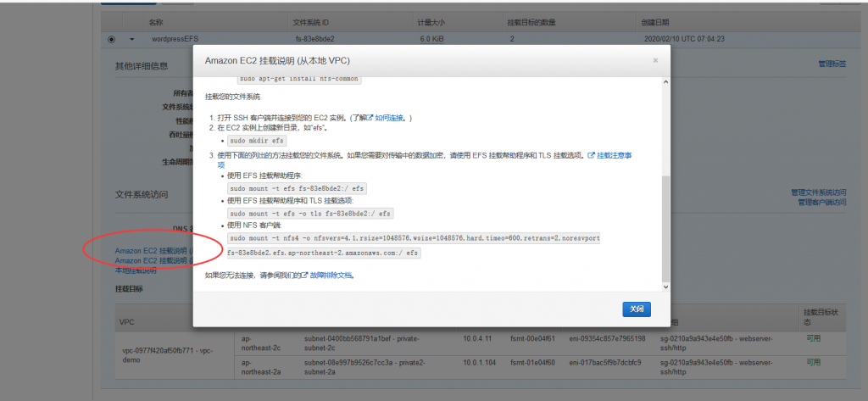Click the VPC column header in mount targets
The width and height of the screenshot is (868, 401).
tap(127, 322)
